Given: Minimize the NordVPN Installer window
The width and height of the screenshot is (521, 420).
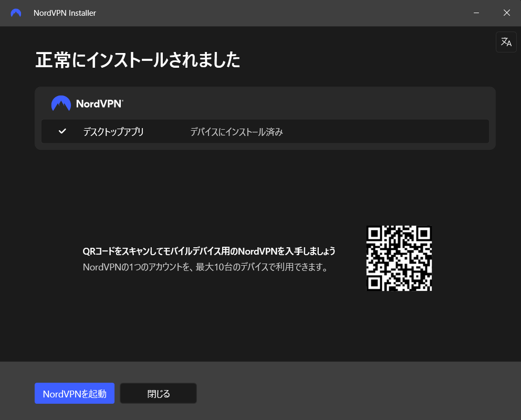Looking at the screenshot, I should coord(476,13).
